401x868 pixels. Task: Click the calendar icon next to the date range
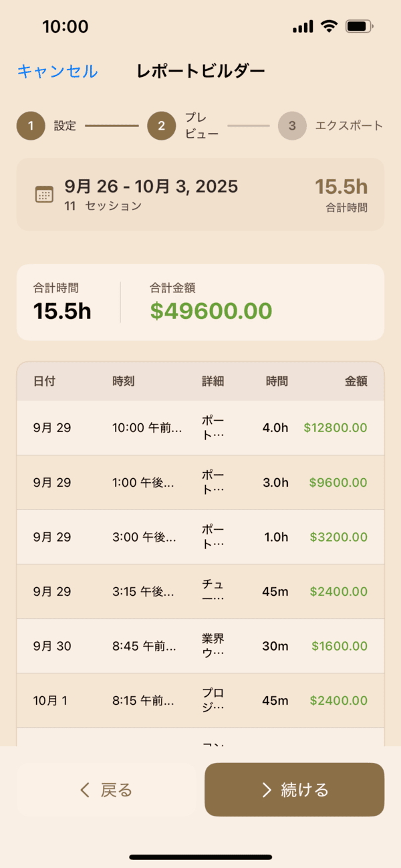[44, 195]
